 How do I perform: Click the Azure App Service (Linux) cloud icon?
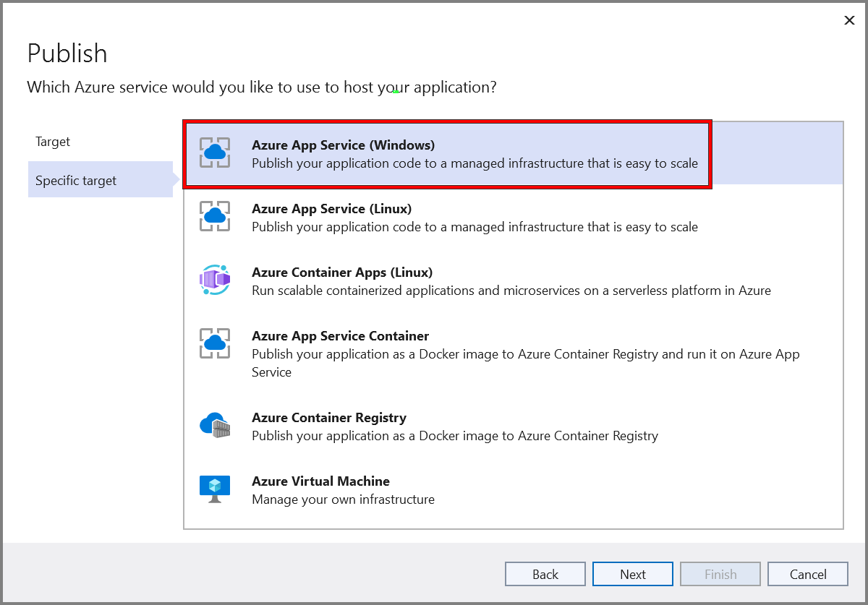214,215
